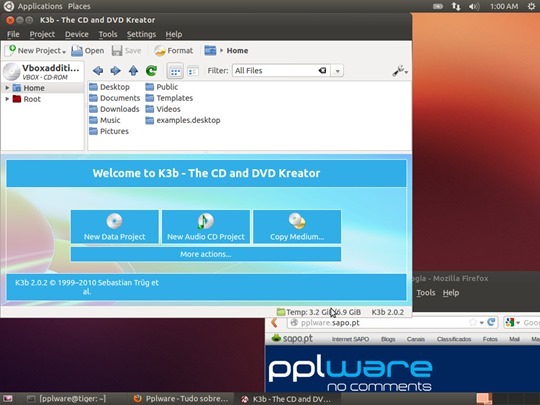
Task: Reload the folder with green refresh icon
Action: [x=151, y=71]
